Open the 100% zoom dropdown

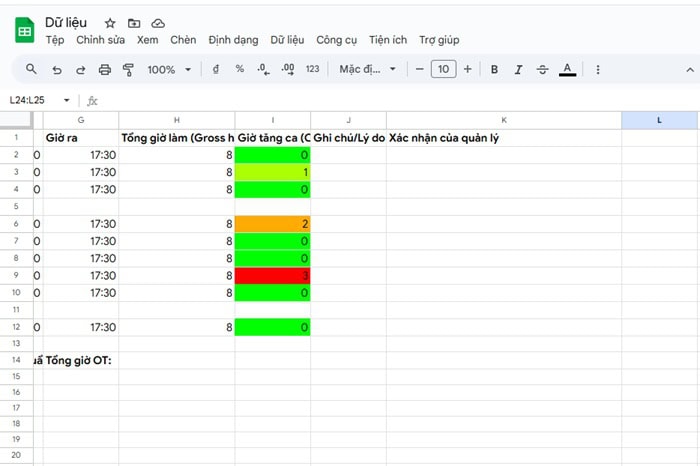click(168, 70)
